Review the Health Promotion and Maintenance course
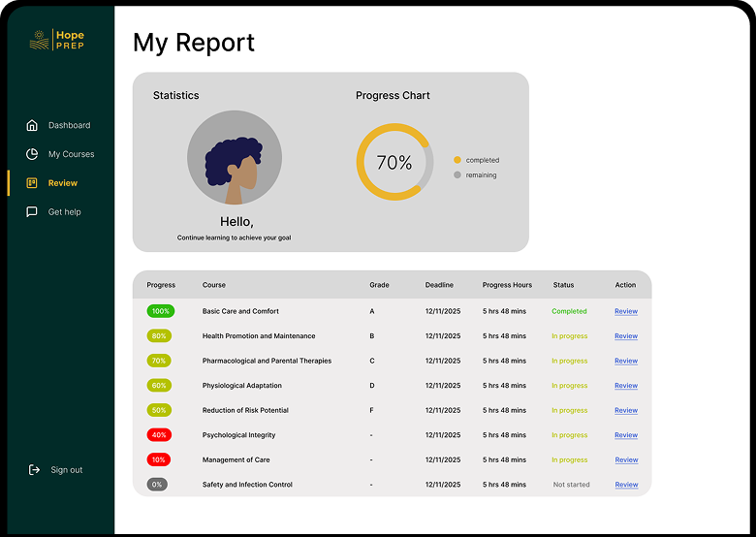The image size is (756, 537). 626,336
